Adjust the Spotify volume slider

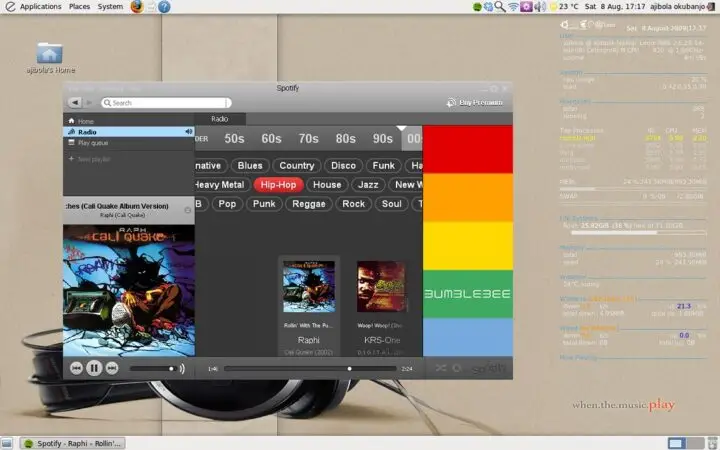[153, 368]
